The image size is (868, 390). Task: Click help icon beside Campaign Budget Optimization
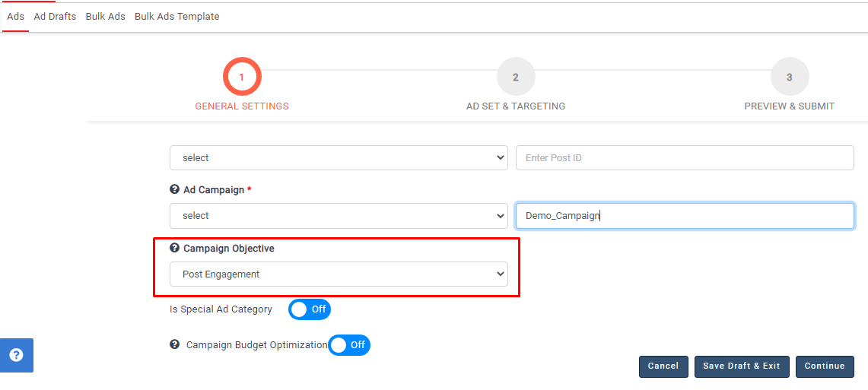(175, 344)
